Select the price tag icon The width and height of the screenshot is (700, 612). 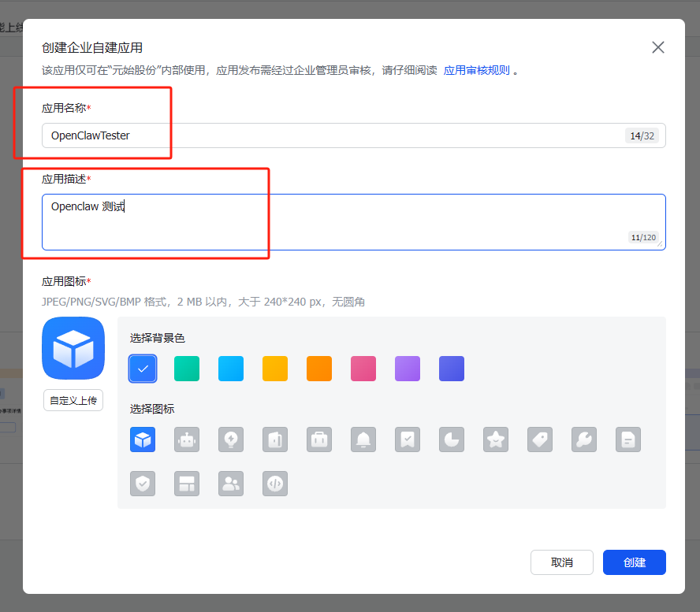coord(540,440)
